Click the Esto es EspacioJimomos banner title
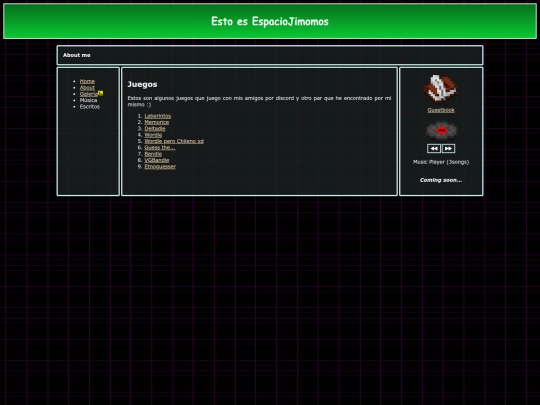The height and width of the screenshot is (405, 540). (x=270, y=21)
